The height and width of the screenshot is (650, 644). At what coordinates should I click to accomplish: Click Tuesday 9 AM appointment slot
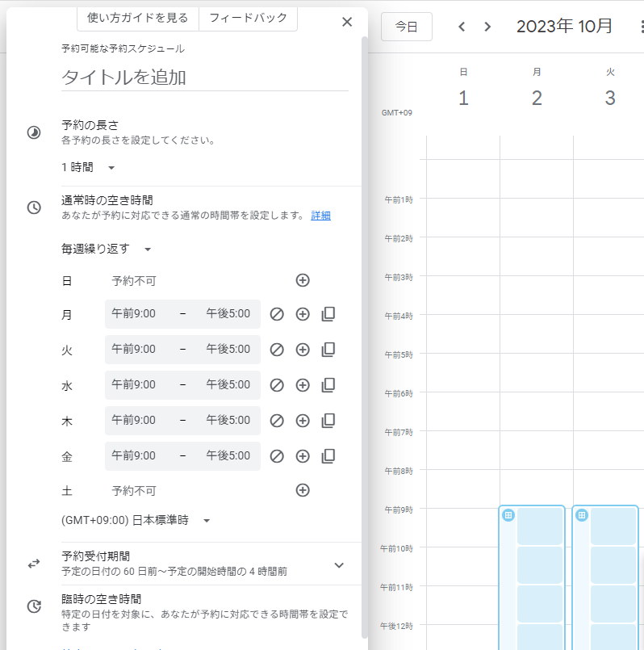613,526
